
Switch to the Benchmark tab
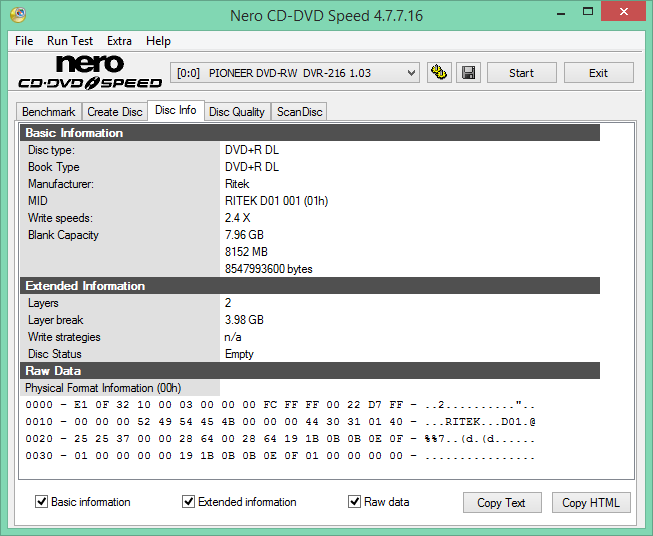[49, 112]
